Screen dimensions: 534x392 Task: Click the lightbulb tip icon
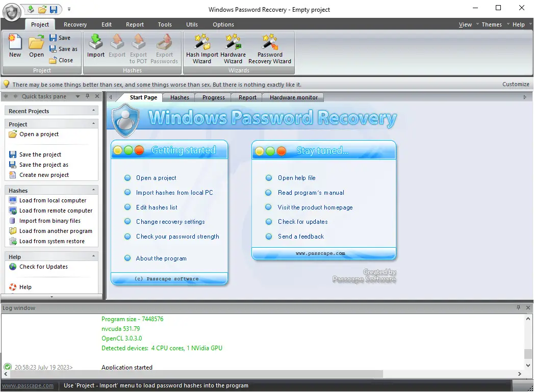(x=6, y=84)
